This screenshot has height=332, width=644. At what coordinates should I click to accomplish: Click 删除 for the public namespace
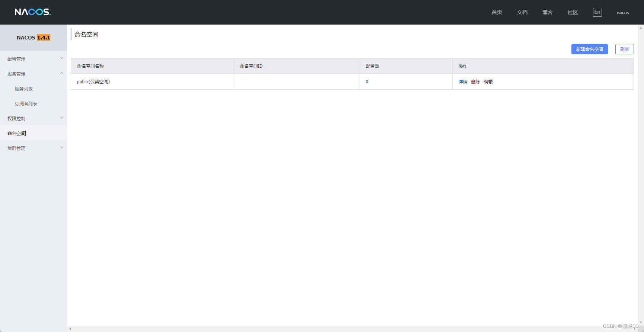click(x=475, y=82)
